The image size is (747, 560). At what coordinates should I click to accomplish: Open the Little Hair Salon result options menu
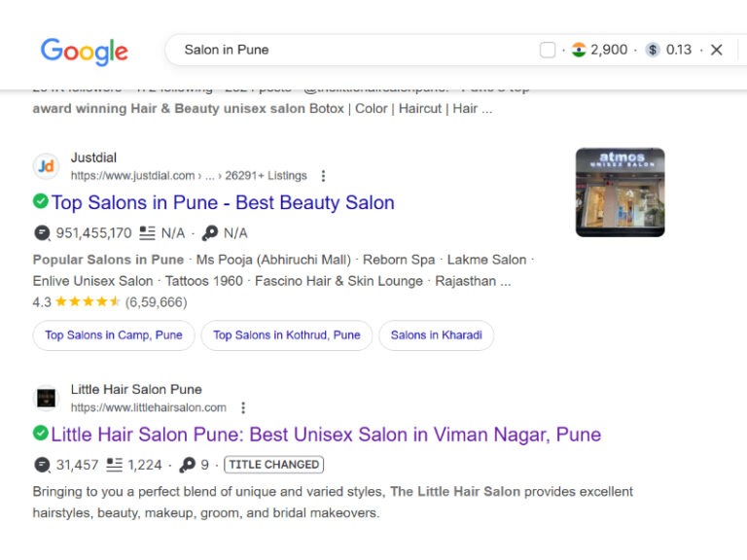243,407
